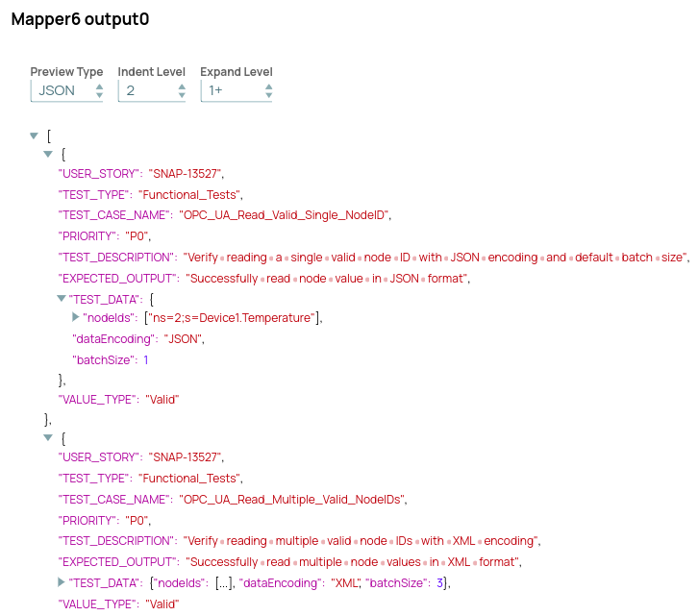698x616 pixels.
Task: Open the Expand Level dropdown
Action: point(237,90)
